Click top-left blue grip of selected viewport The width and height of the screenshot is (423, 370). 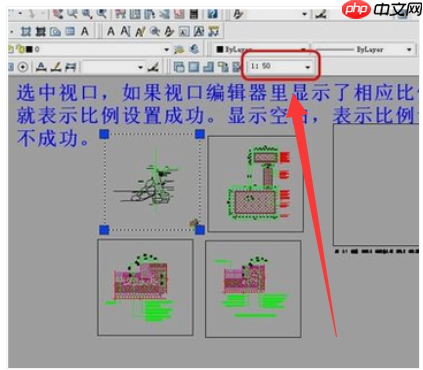(x=104, y=134)
